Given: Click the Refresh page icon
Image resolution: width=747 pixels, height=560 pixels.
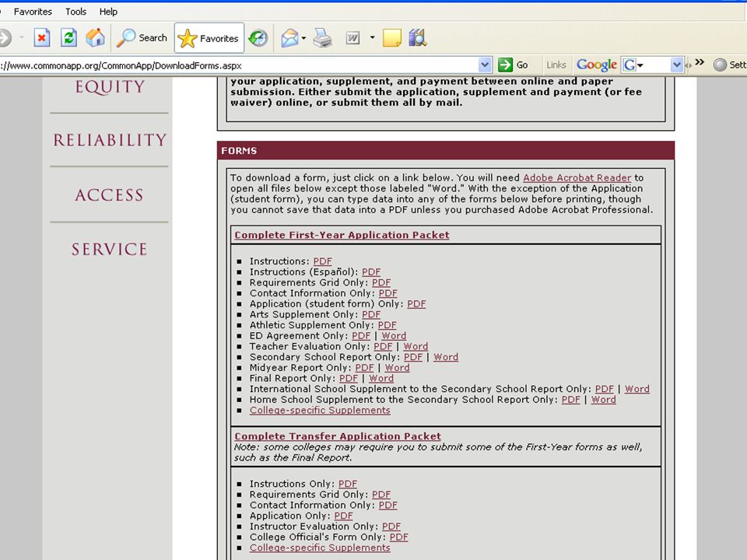Looking at the screenshot, I should [68, 37].
